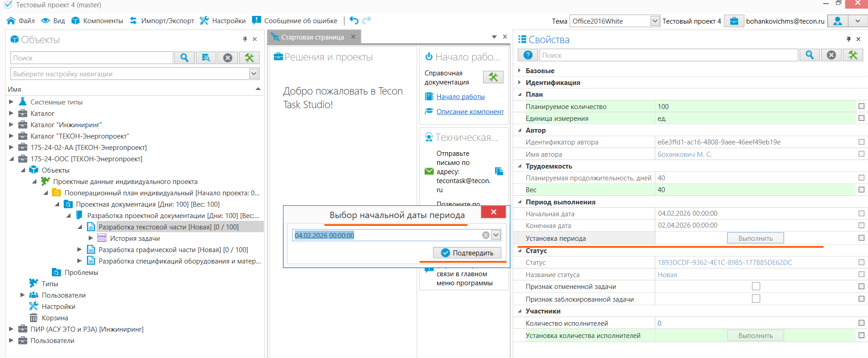Screen dimensions: 868x358
Task: Toggle the cancelled task flag checkbox
Action: point(756,286)
